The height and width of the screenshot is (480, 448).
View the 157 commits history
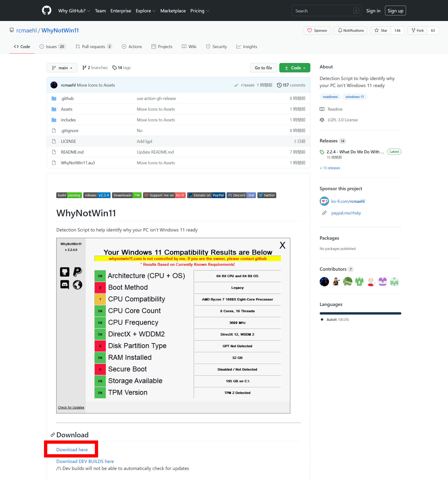291,85
